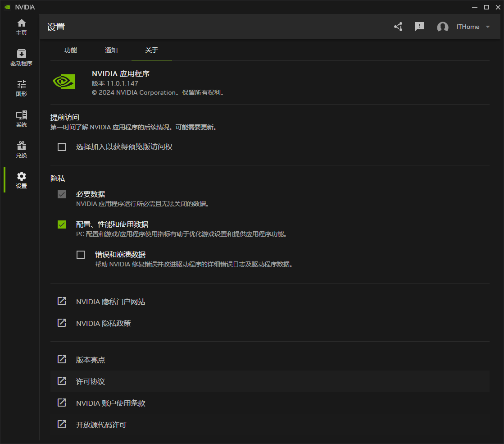Select the 驱动程序 (Drivers) sidebar icon

click(21, 56)
